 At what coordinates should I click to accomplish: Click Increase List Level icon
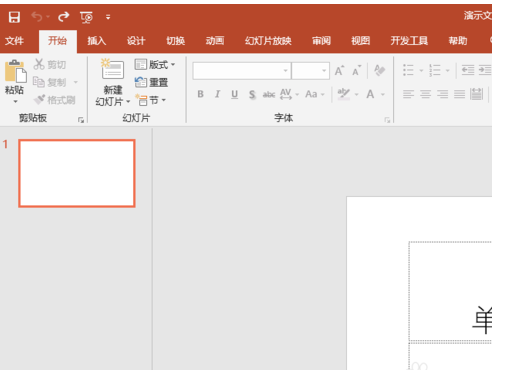(x=485, y=70)
